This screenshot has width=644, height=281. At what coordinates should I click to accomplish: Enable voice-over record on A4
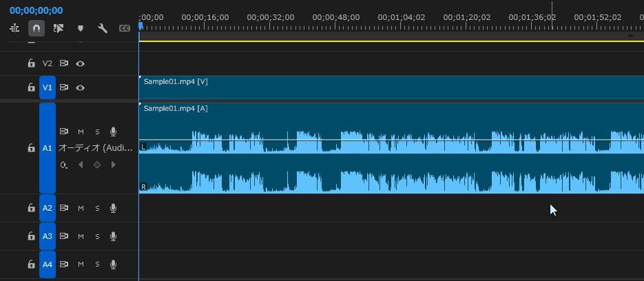coord(114,264)
